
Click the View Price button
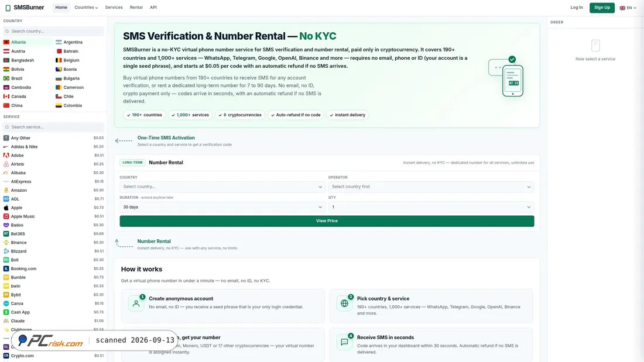[x=327, y=221]
